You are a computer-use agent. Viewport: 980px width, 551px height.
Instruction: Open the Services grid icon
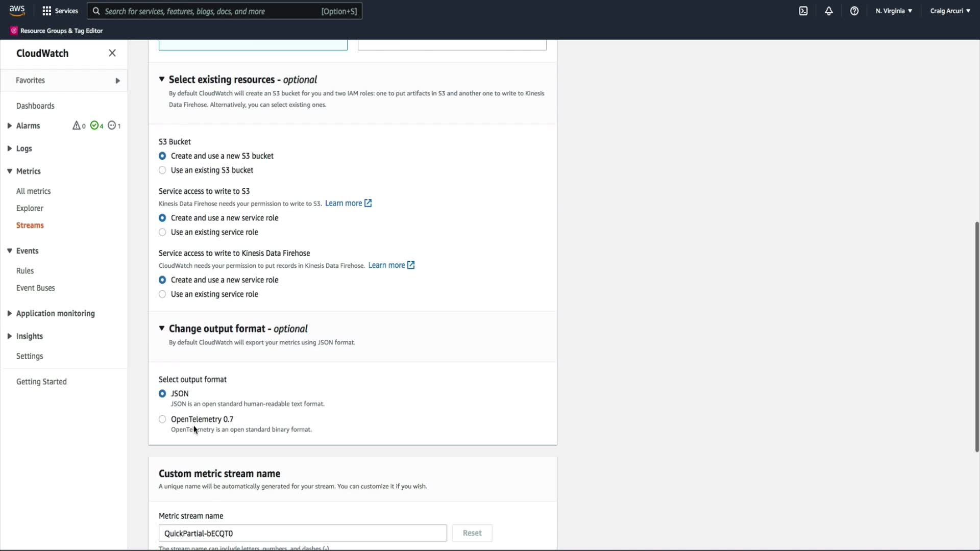[46, 11]
